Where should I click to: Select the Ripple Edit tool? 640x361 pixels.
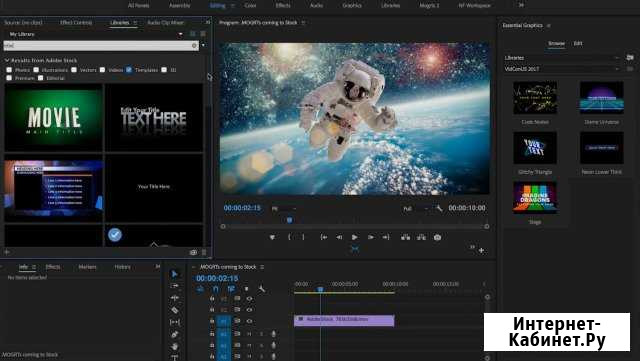pyautogui.click(x=174, y=298)
